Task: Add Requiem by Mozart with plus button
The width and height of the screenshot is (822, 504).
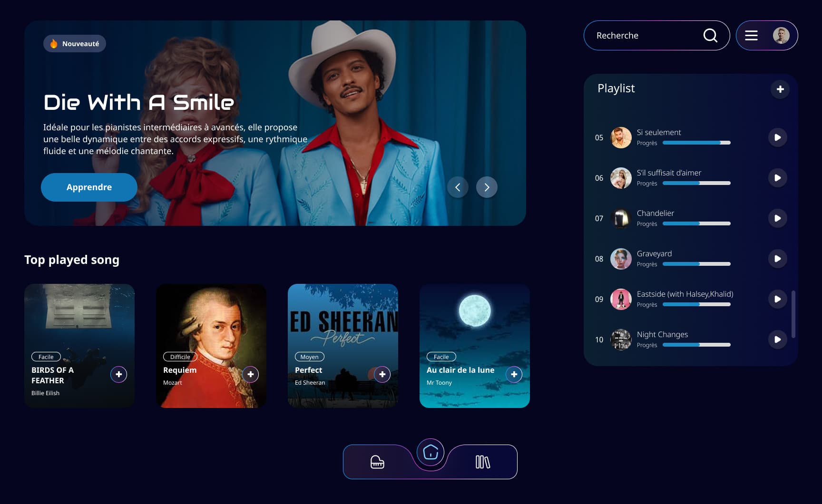Action: (x=250, y=375)
